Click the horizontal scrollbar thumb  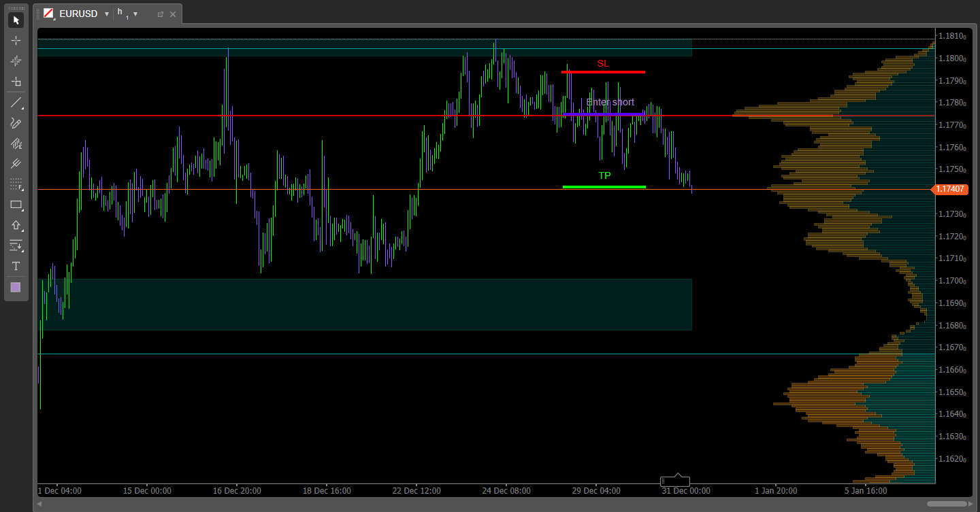947,504
